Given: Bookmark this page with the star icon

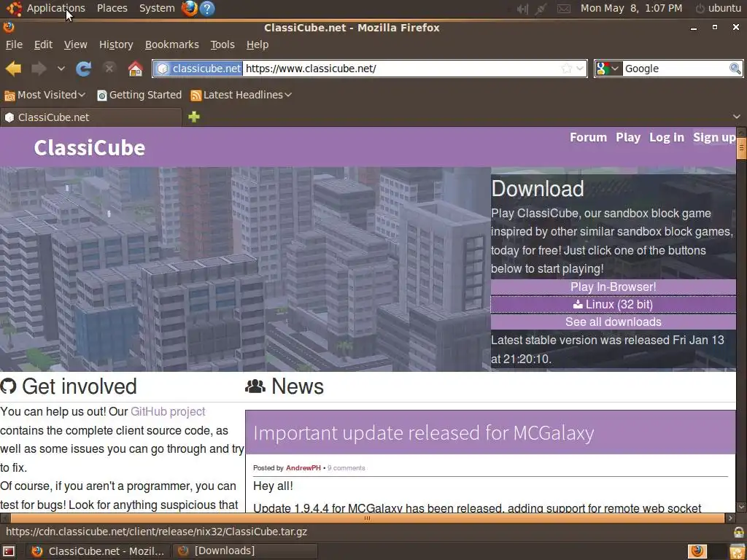Looking at the screenshot, I should tap(566, 68).
